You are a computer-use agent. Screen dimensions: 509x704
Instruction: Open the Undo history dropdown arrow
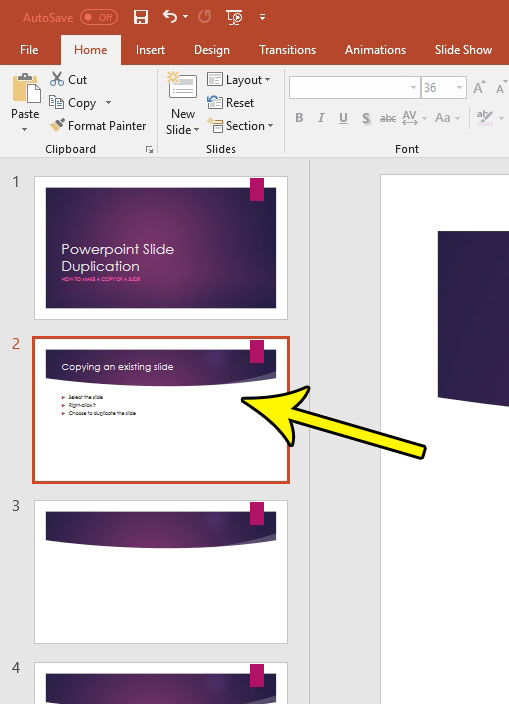click(x=186, y=17)
